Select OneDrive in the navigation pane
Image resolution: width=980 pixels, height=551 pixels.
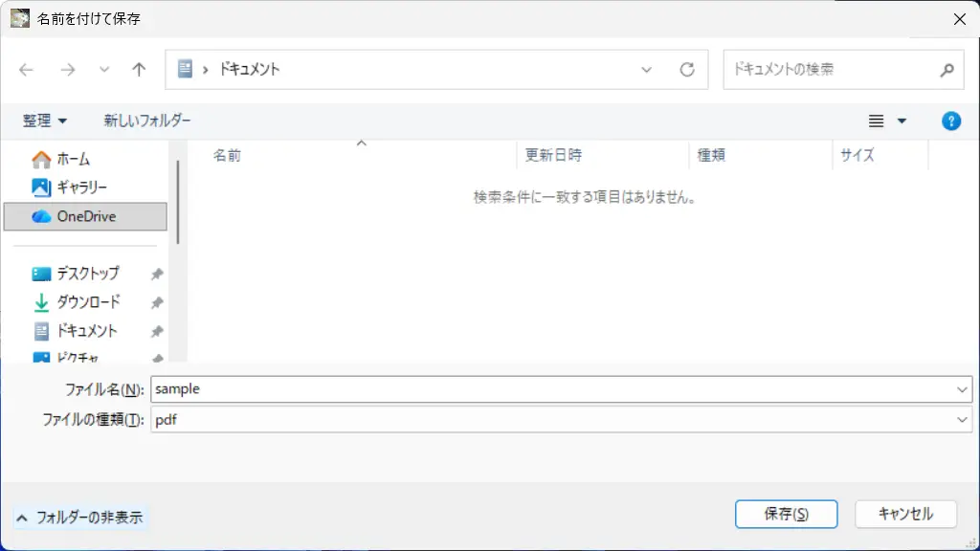click(x=85, y=216)
